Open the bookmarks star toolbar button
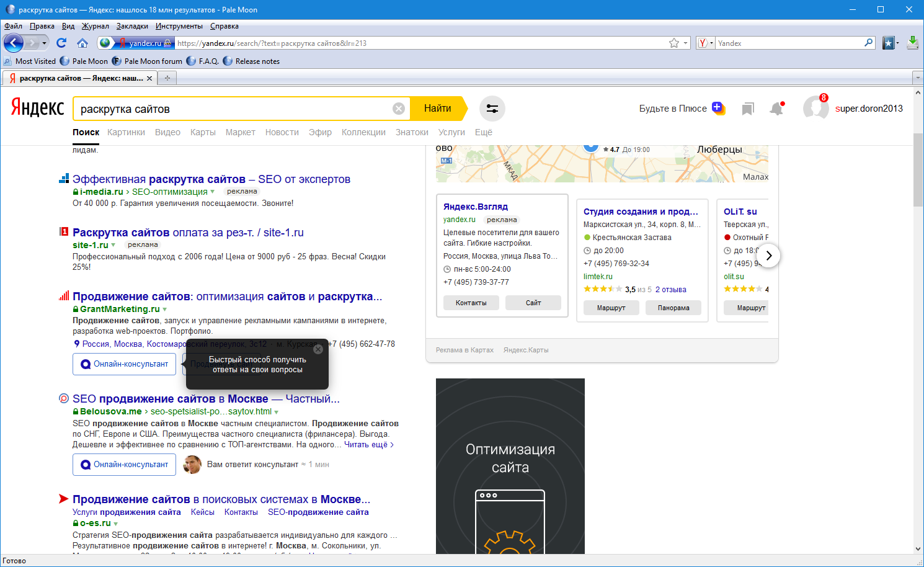The height and width of the screenshot is (567, 924). coord(889,43)
